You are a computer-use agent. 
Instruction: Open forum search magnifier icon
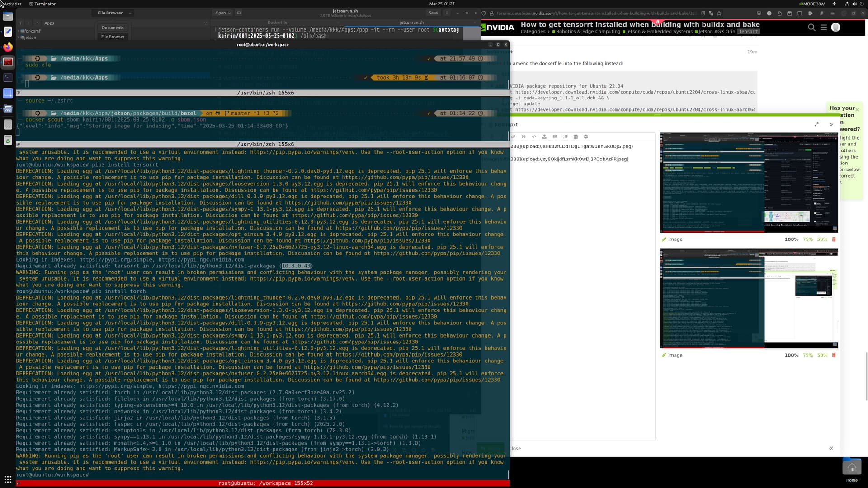(811, 28)
